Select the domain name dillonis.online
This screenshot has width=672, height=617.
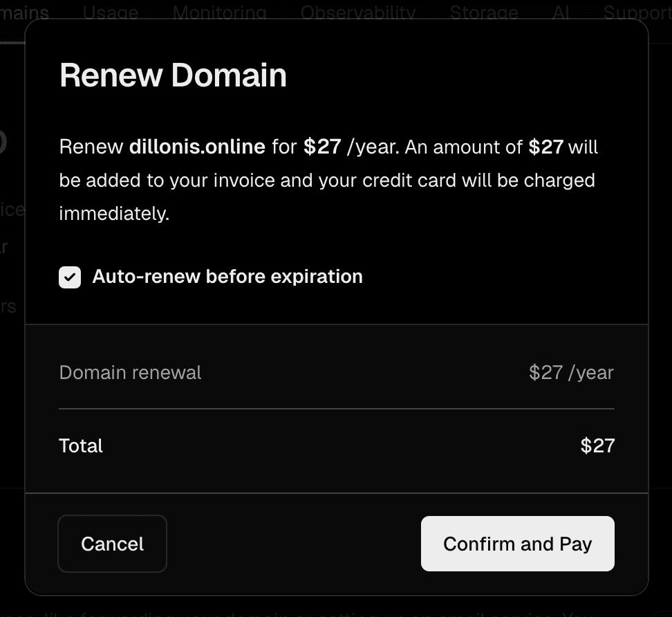pyautogui.click(x=197, y=147)
